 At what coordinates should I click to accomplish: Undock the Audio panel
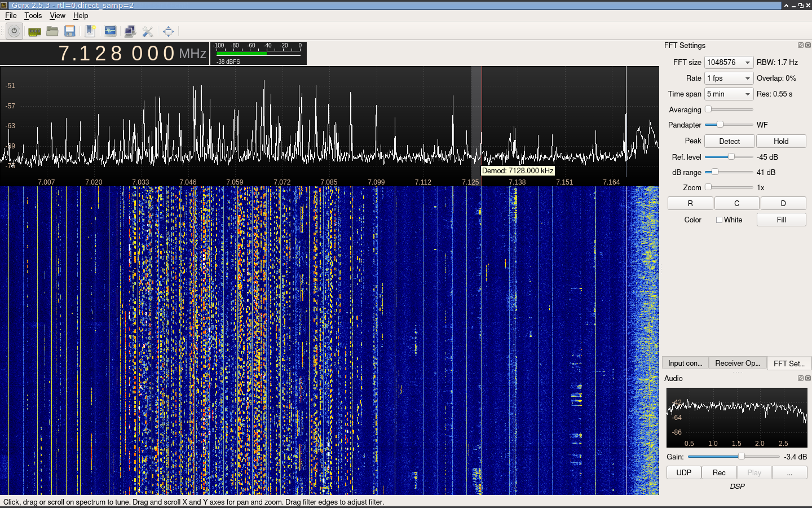pos(801,378)
